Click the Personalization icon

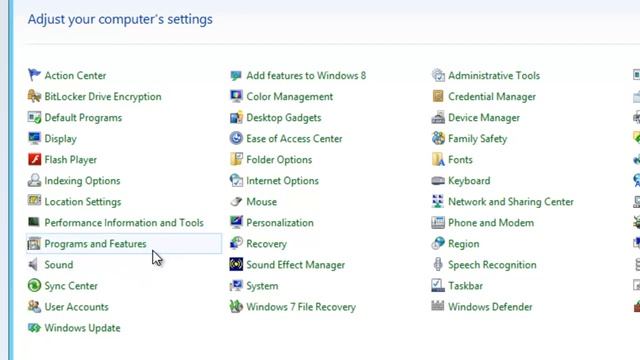(x=236, y=222)
